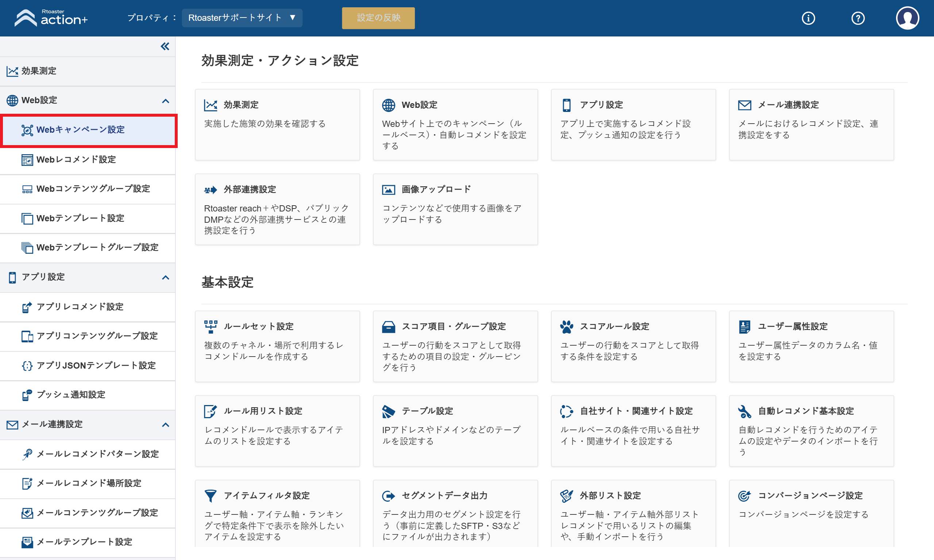Screen dimensions: 934x560
Task: Click the 自動レコメンド基本設定 wrench icon
Action: tap(745, 411)
